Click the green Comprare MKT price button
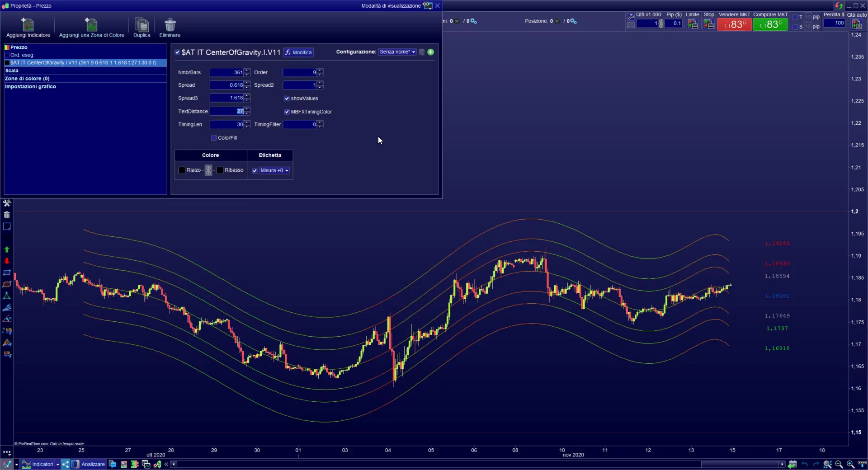The width and height of the screenshot is (868, 470). click(770, 24)
